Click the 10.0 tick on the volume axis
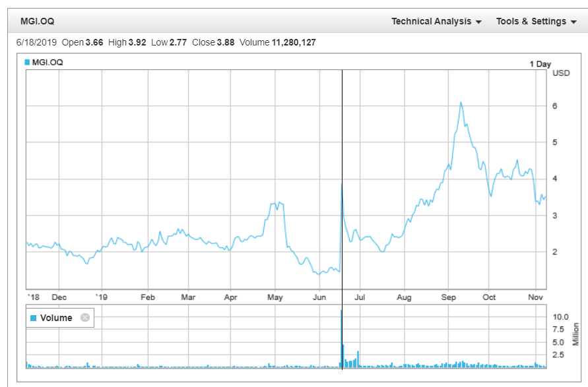The height and width of the screenshot is (387, 588). [560, 316]
